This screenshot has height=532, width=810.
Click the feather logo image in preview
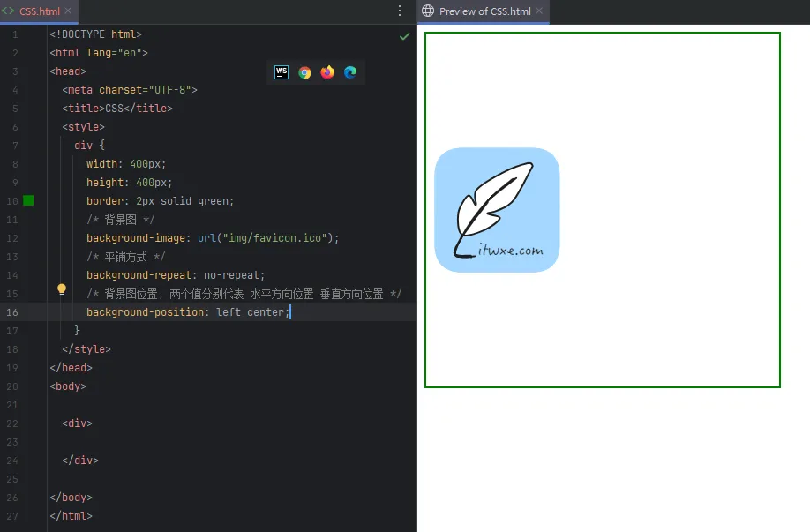point(497,210)
